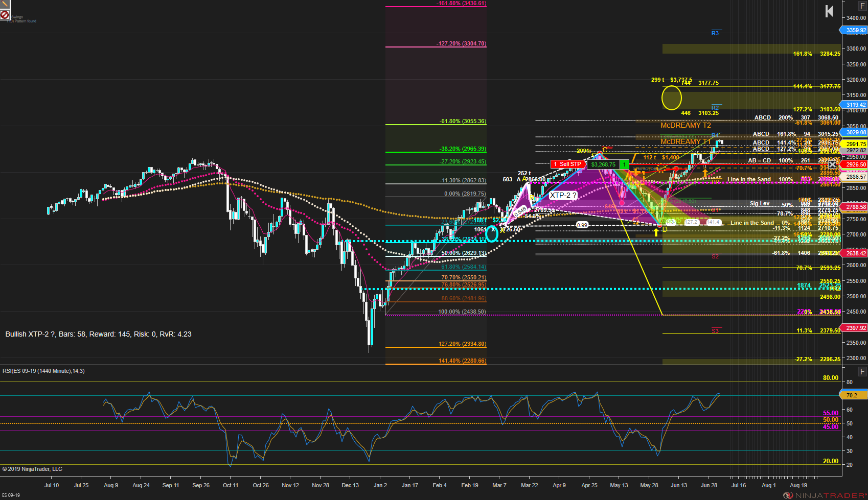Select the 3119.42 blue price marker
Image resolution: width=868 pixels, height=500 pixels.
pyautogui.click(x=854, y=105)
